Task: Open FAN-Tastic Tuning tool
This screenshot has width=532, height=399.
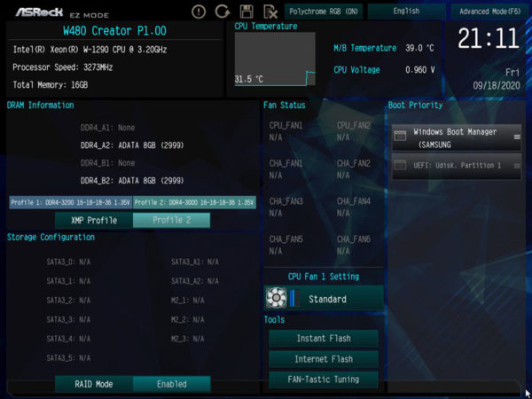Action: click(x=324, y=379)
